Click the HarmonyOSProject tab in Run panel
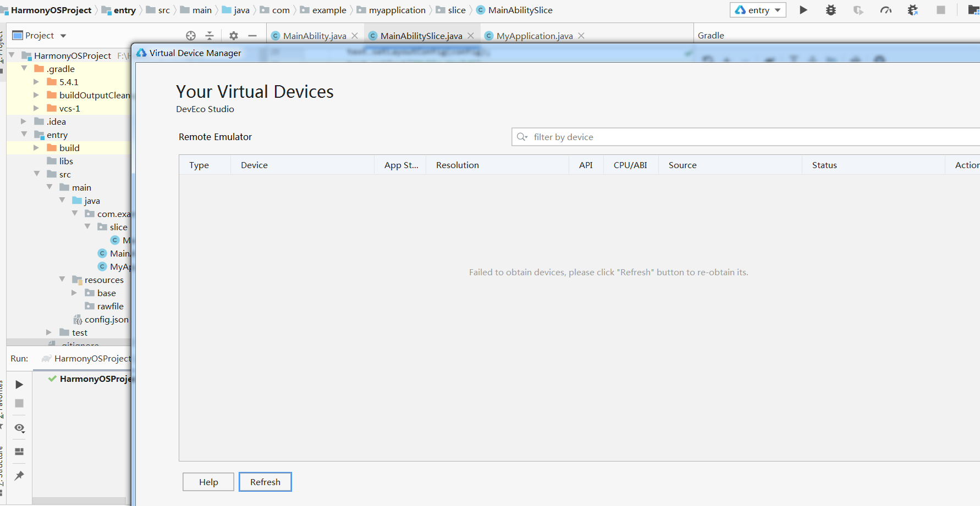Viewport: 980px width, 506px height. click(x=86, y=358)
